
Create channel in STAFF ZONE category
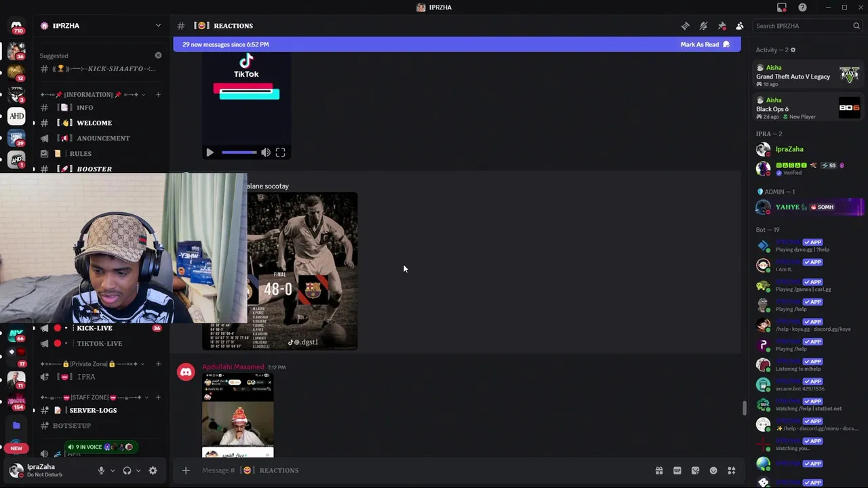[158, 397]
